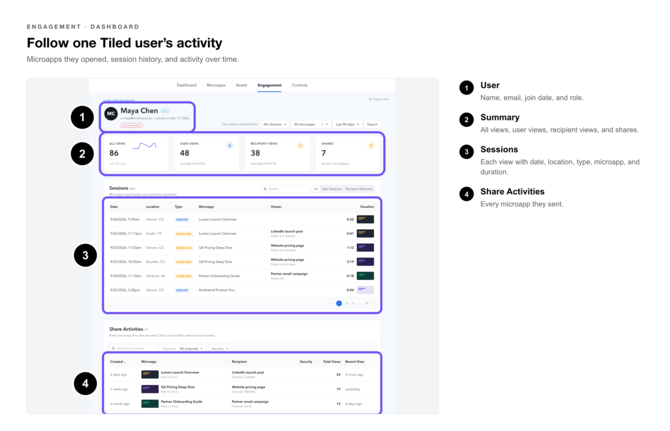The width and height of the screenshot is (670, 431).
Task: Click the MC avatar circle
Action: pos(111,114)
